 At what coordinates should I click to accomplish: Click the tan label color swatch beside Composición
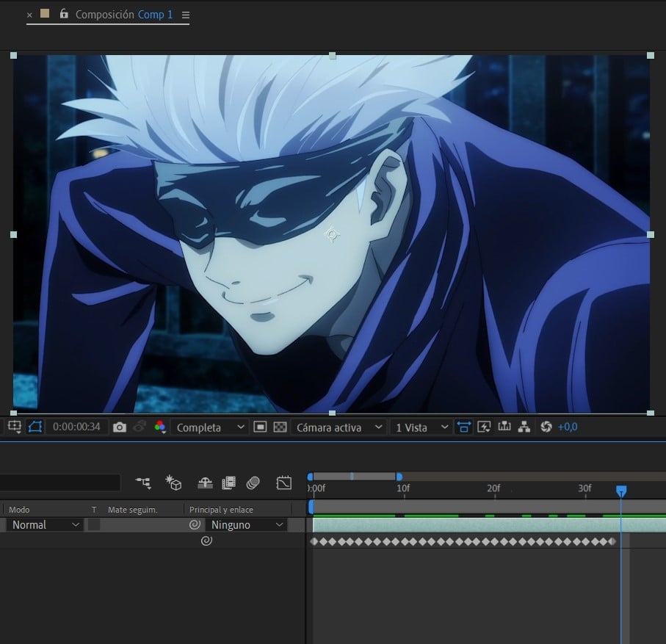pos(45,14)
